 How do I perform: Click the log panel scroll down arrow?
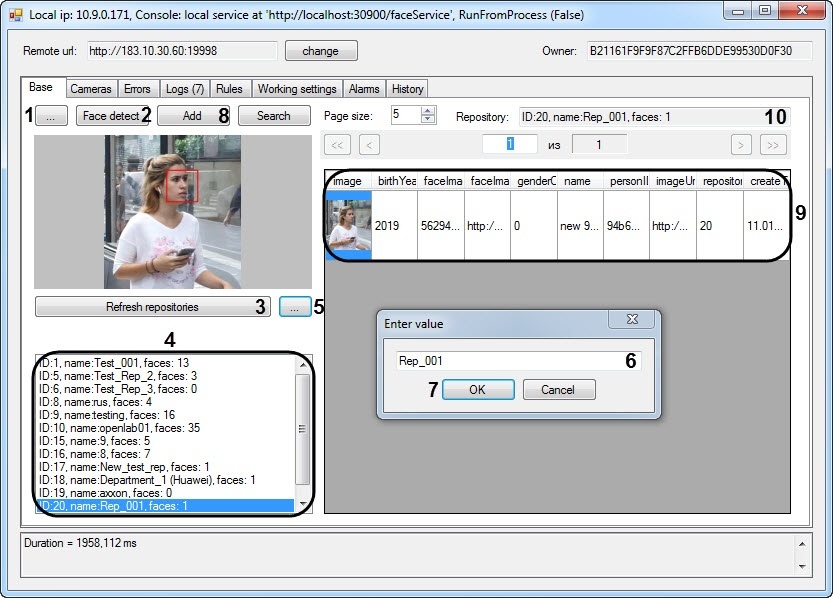802,566
